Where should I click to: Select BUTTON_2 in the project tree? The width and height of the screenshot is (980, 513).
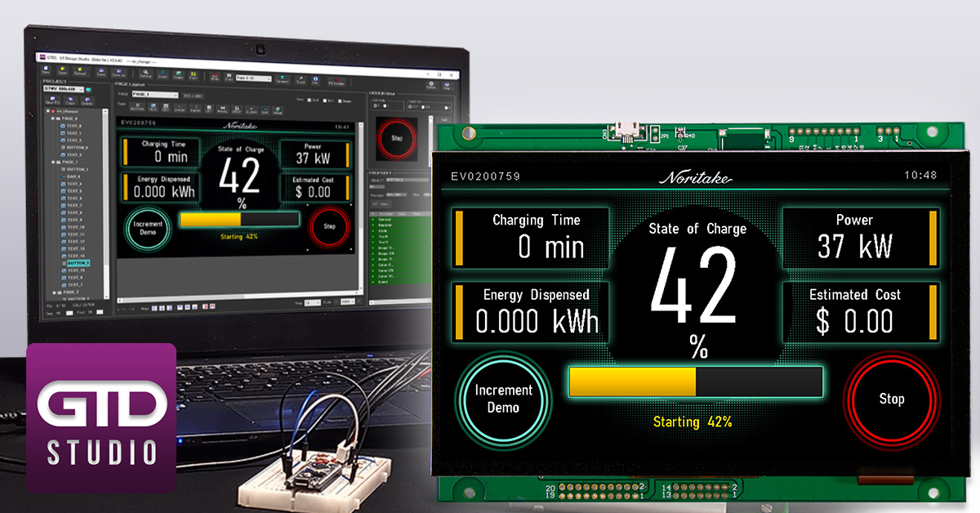coord(77,264)
